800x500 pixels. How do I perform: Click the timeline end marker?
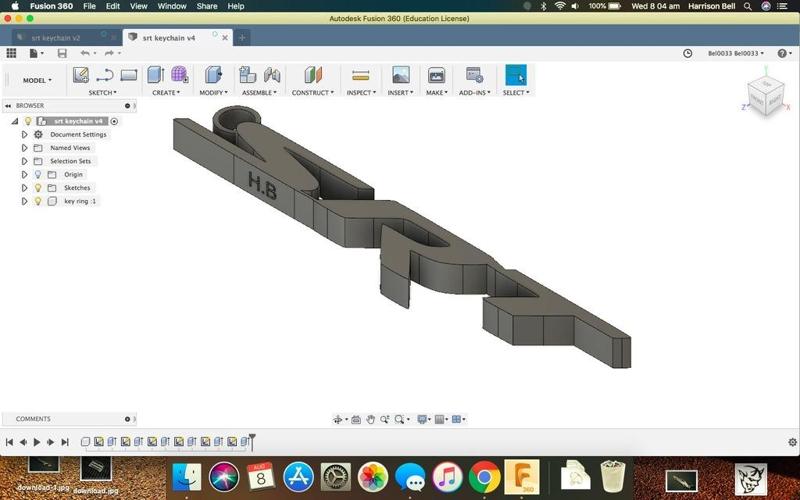pyautogui.click(x=252, y=441)
